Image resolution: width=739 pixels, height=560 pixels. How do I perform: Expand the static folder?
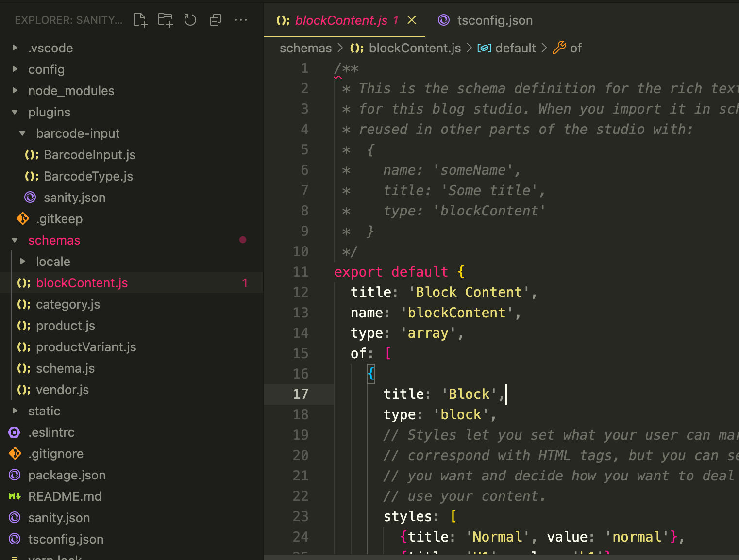[x=132, y=411]
